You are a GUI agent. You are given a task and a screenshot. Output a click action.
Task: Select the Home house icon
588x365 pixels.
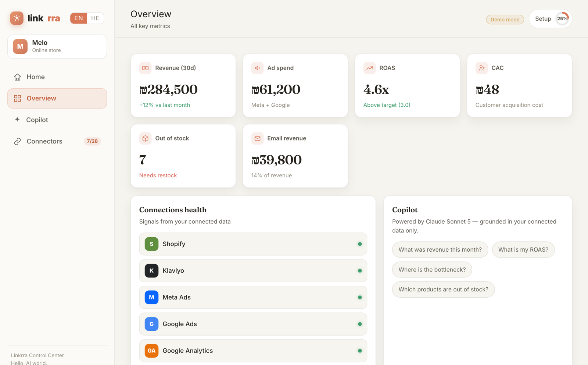[x=17, y=77]
